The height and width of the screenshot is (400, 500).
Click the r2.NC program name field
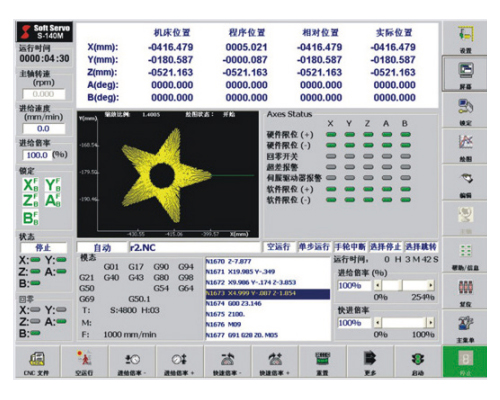coord(194,247)
